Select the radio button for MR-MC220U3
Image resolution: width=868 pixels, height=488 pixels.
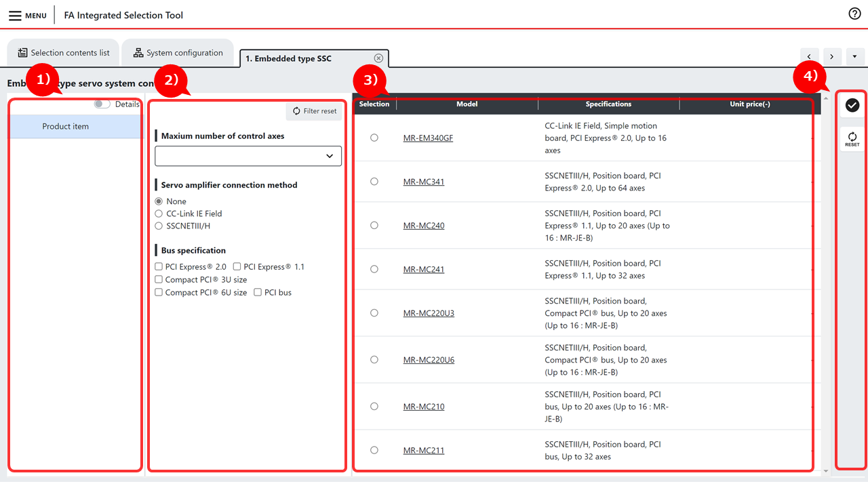pos(374,312)
